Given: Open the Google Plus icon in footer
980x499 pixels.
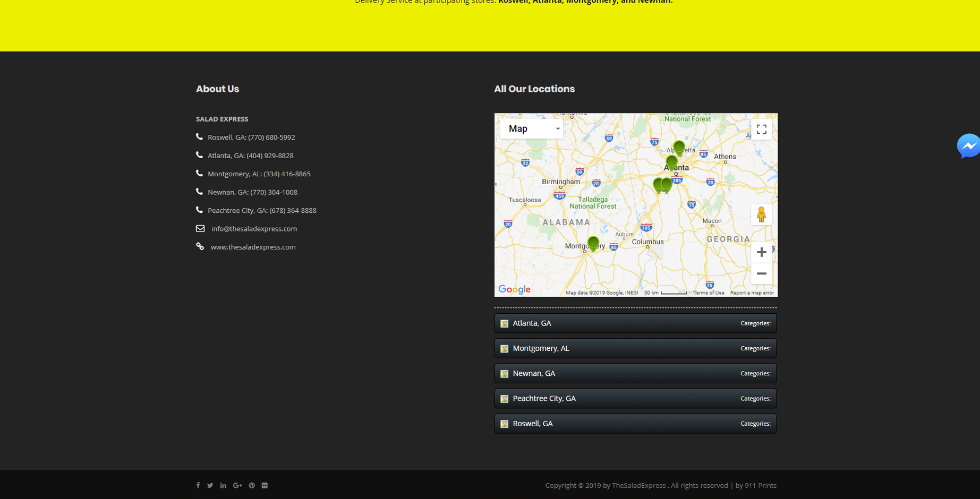Looking at the screenshot, I should pos(237,485).
